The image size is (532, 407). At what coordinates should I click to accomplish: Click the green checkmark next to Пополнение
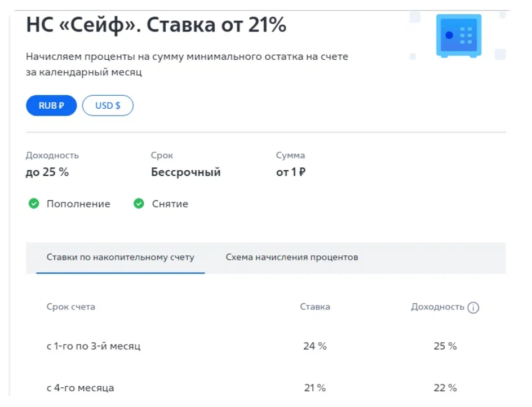tap(34, 203)
